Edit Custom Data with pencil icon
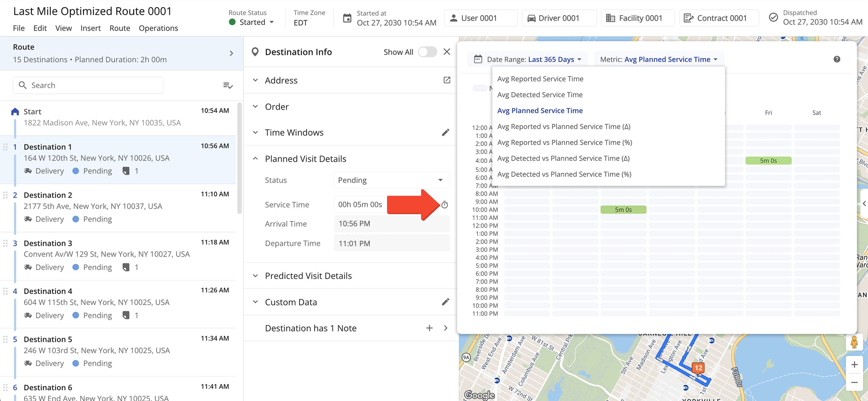The height and width of the screenshot is (401, 868). pyautogui.click(x=445, y=302)
